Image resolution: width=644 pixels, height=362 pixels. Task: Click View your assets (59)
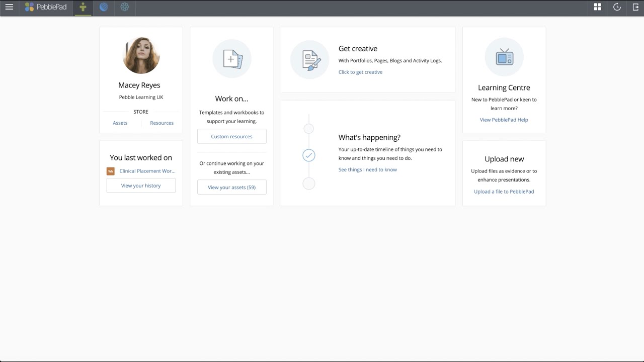[232, 187]
